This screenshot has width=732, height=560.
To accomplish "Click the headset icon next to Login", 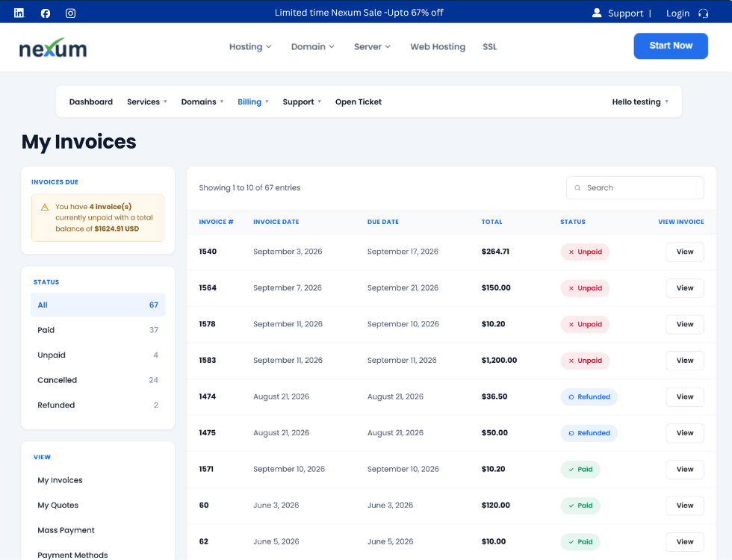I will 703,13.
